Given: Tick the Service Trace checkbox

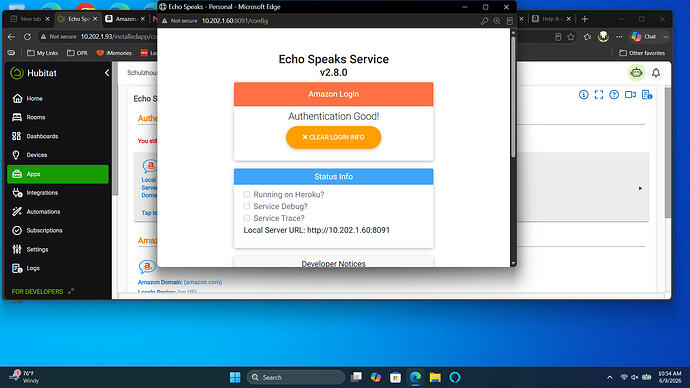Looking at the screenshot, I should [x=246, y=218].
